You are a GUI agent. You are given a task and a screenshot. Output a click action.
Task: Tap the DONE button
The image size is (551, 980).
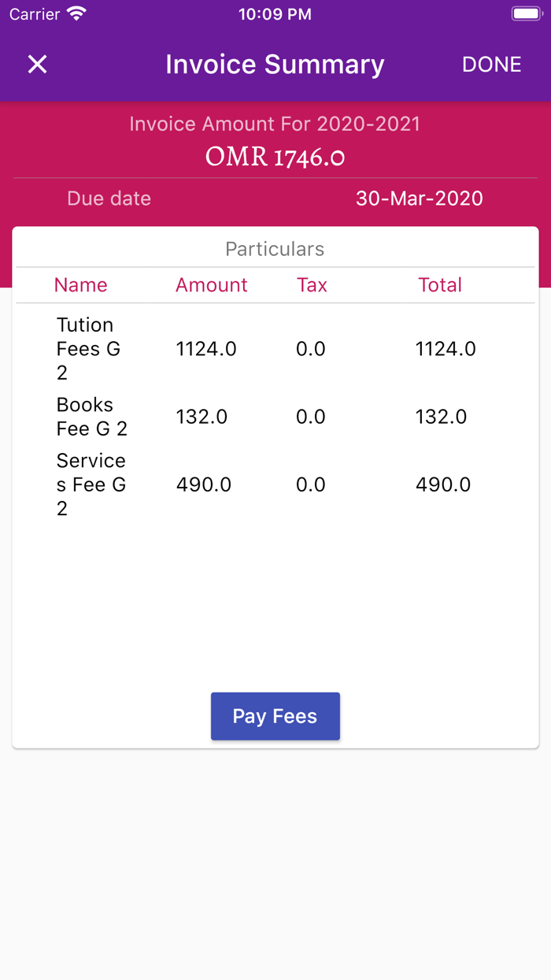tap(491, 65)
